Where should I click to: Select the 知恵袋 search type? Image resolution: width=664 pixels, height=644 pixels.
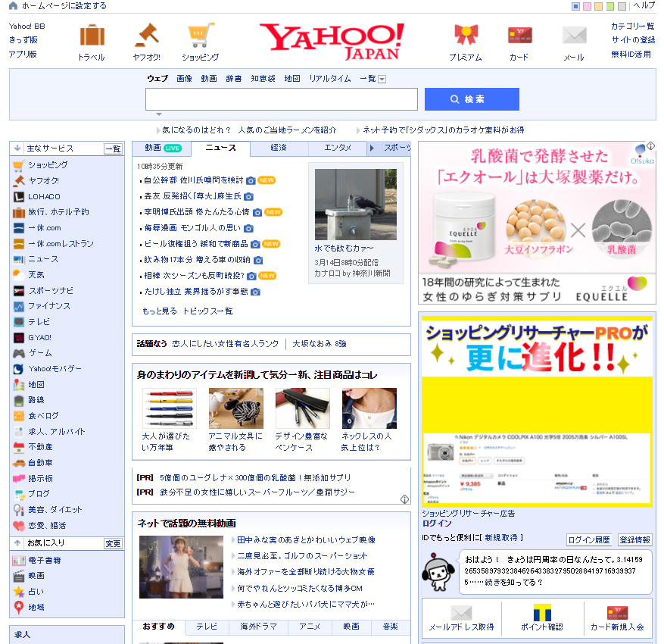263,79
